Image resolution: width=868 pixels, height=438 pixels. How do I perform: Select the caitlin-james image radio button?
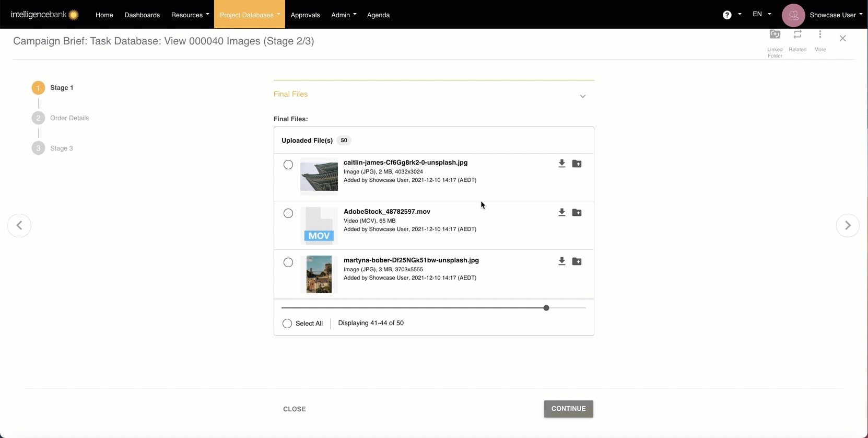288,165
